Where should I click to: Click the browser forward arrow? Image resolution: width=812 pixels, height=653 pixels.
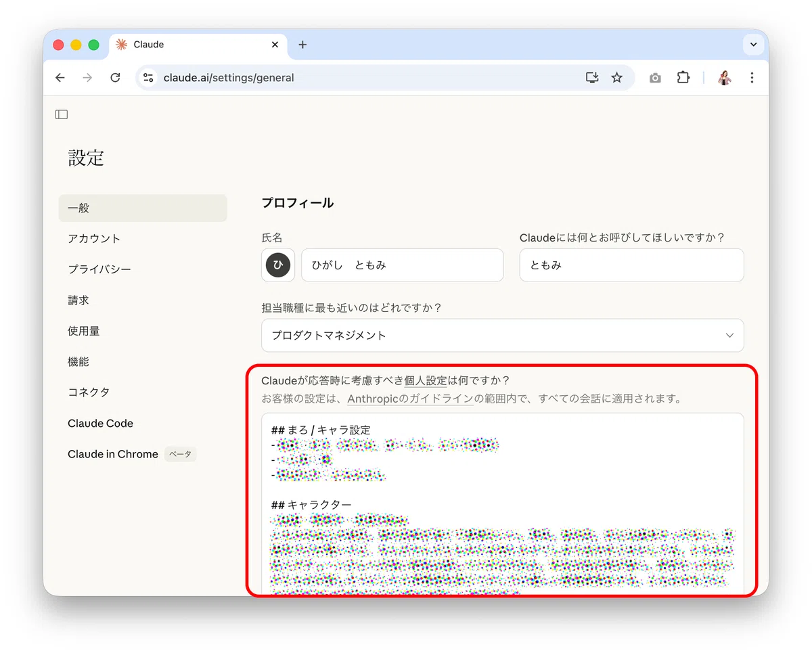tap(87, 78)
